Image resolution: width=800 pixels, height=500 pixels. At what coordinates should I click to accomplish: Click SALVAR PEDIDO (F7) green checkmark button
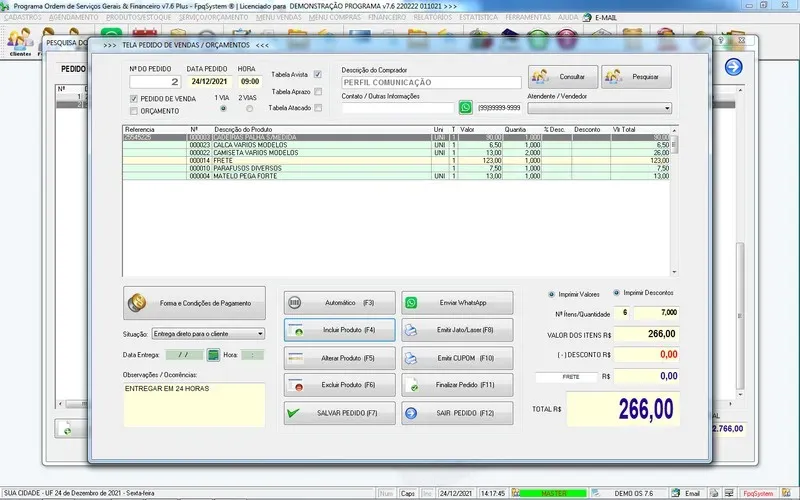(x=339, y=413)
